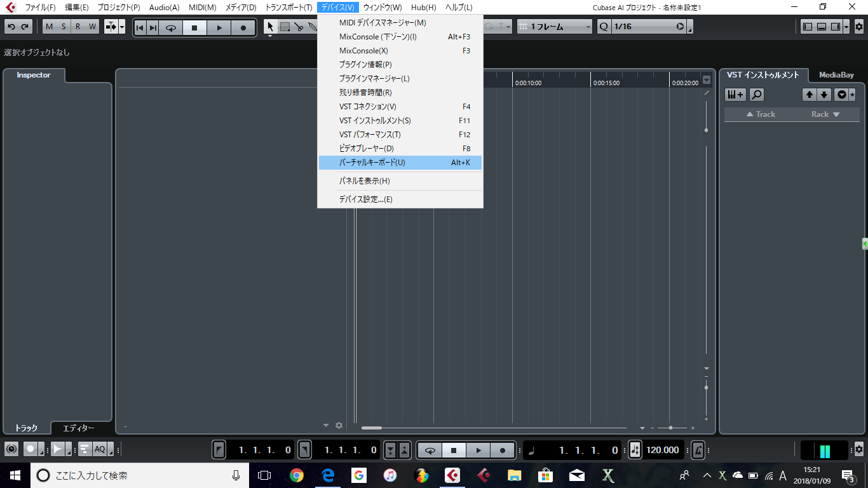
Task: Click Record in top toolbar transport
Action: (x=243, y=27)
